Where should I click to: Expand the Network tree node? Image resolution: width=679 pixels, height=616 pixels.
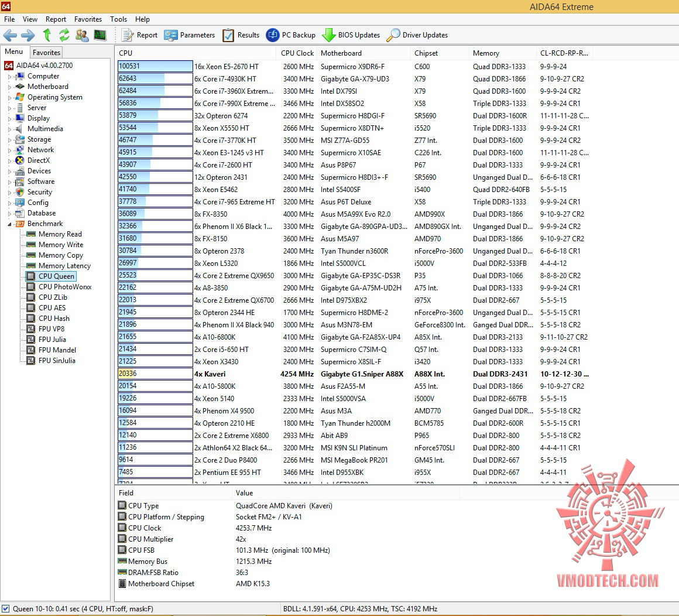coord(9,150)
